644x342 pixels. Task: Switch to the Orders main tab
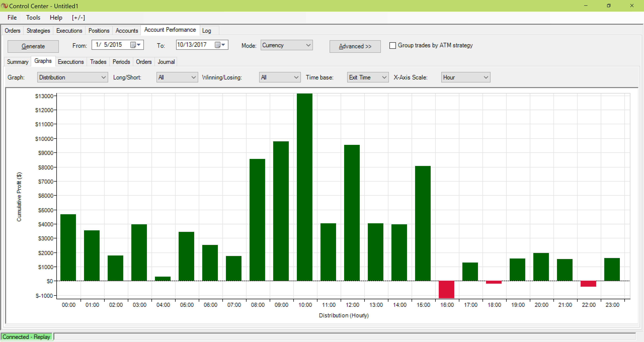point(13,31)
